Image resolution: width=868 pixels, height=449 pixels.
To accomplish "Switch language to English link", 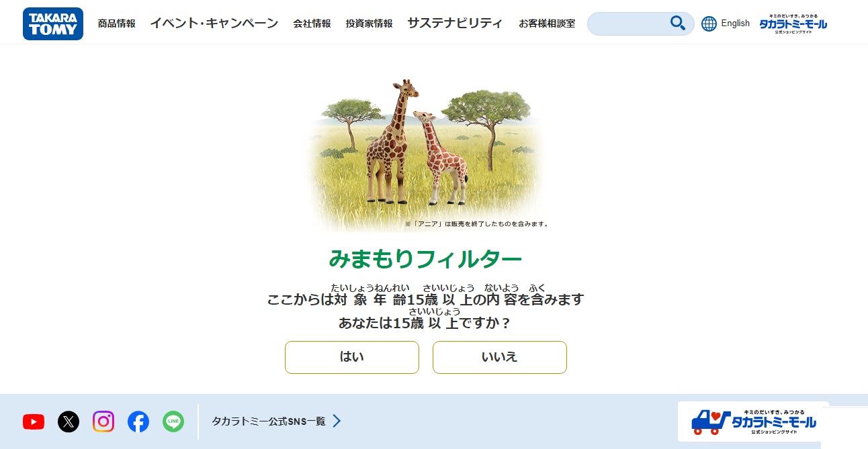I will point(735,23).
